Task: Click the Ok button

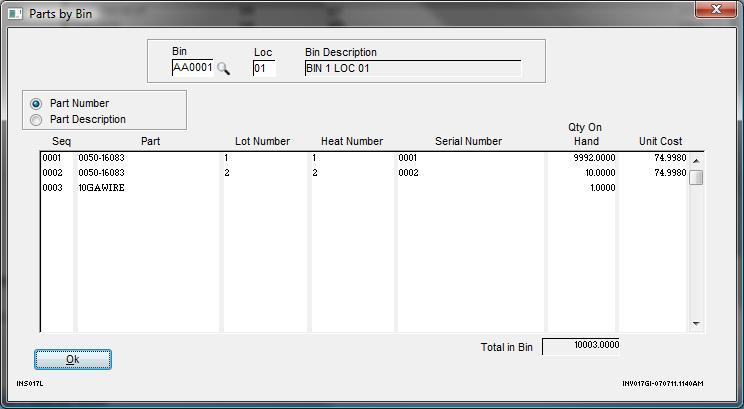Action: tap(73, 359)
